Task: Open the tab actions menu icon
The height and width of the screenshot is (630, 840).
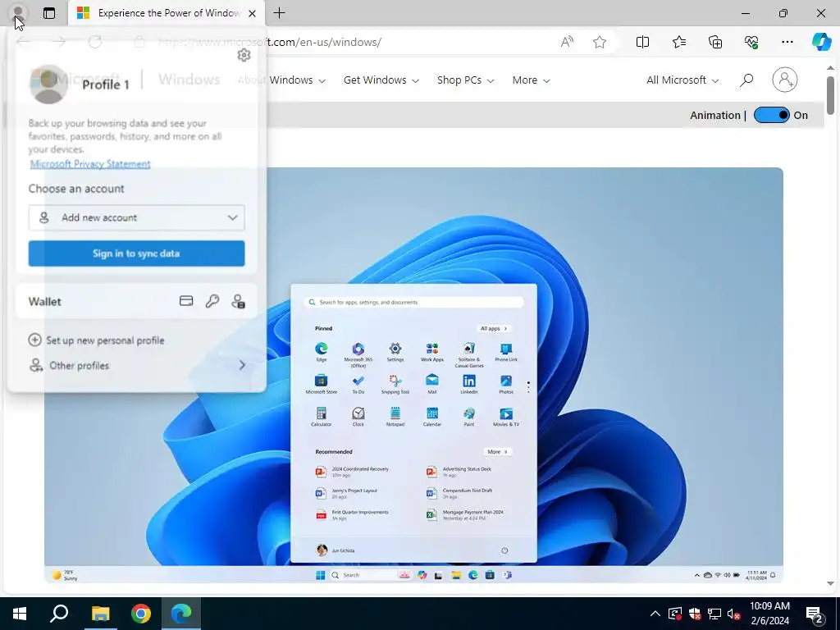Action: [48, 13]
